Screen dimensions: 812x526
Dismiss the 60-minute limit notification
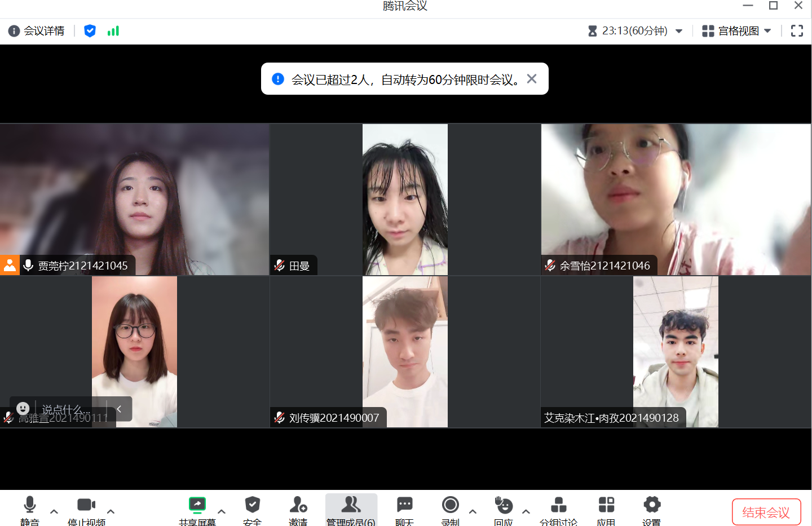coord(532,79)
